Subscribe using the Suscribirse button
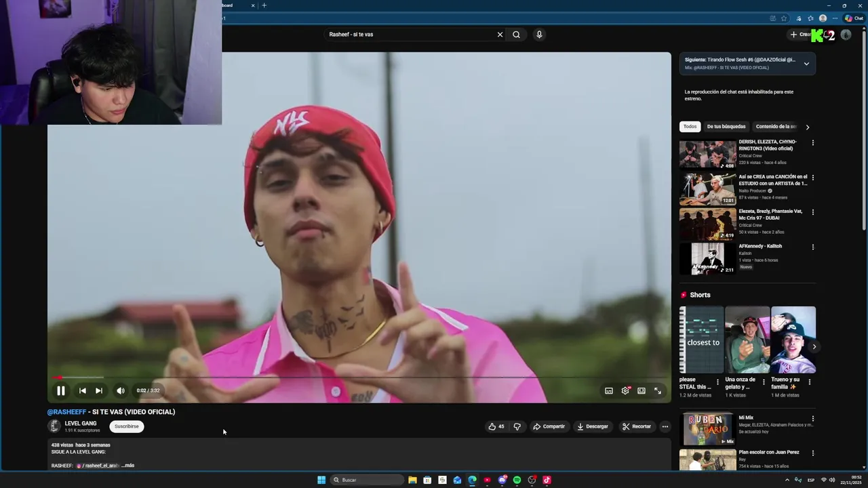The image size is (868, 488). (x=127, y=426)
